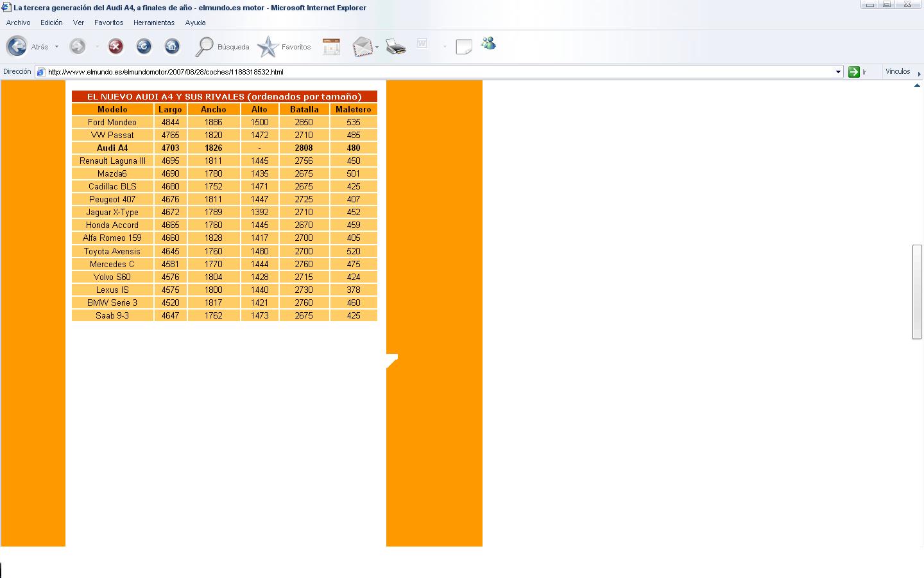The width and height of the screenshot is (924, 578).
Task: Click in the address URL field
Action: pos(439,72)
